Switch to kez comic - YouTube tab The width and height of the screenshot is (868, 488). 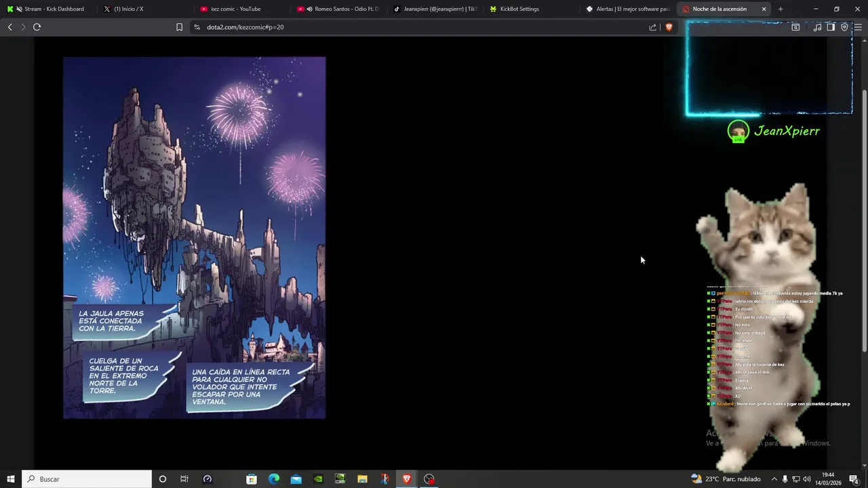click(x=241, y=9)
